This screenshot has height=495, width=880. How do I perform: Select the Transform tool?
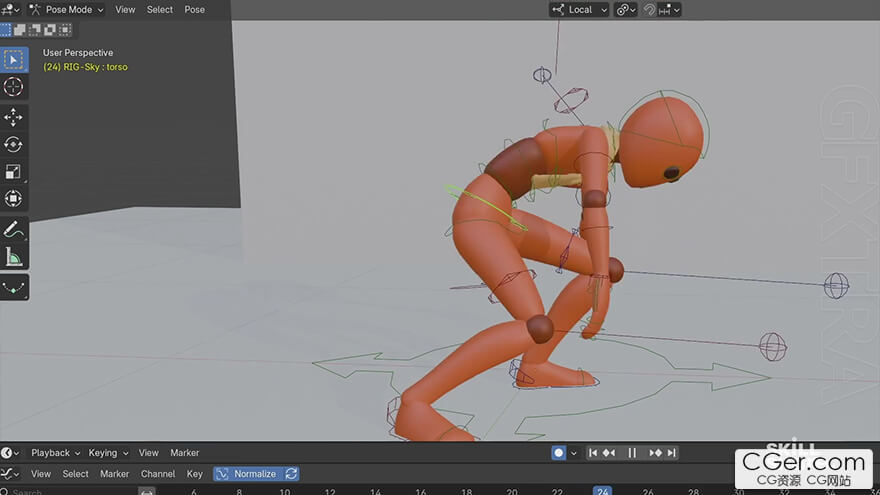pos(14,199)
